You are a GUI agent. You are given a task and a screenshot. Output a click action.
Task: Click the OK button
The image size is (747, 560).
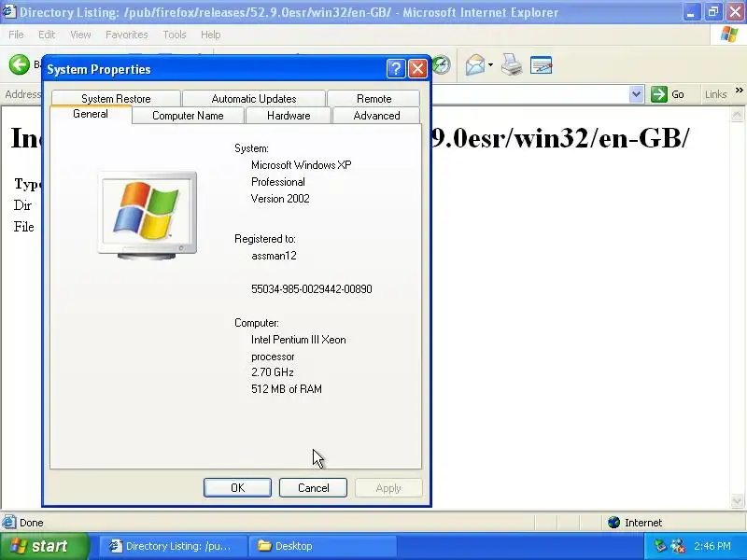pyautogui.click(x=237, y=487)
